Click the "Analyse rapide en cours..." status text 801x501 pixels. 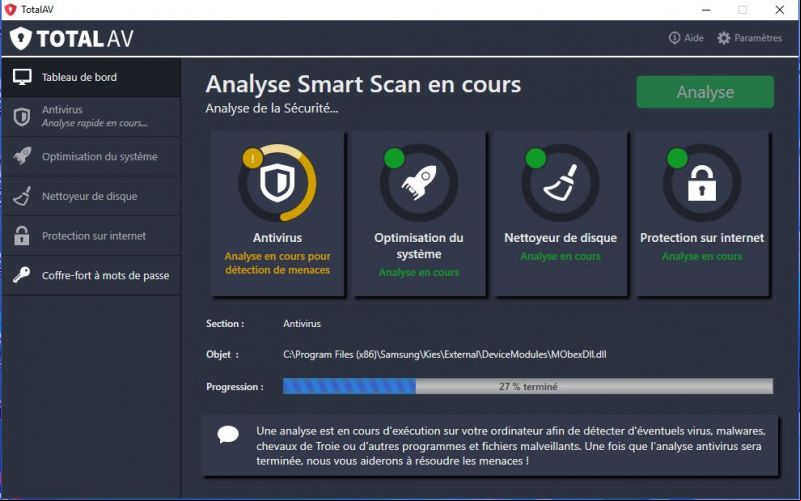95,123
